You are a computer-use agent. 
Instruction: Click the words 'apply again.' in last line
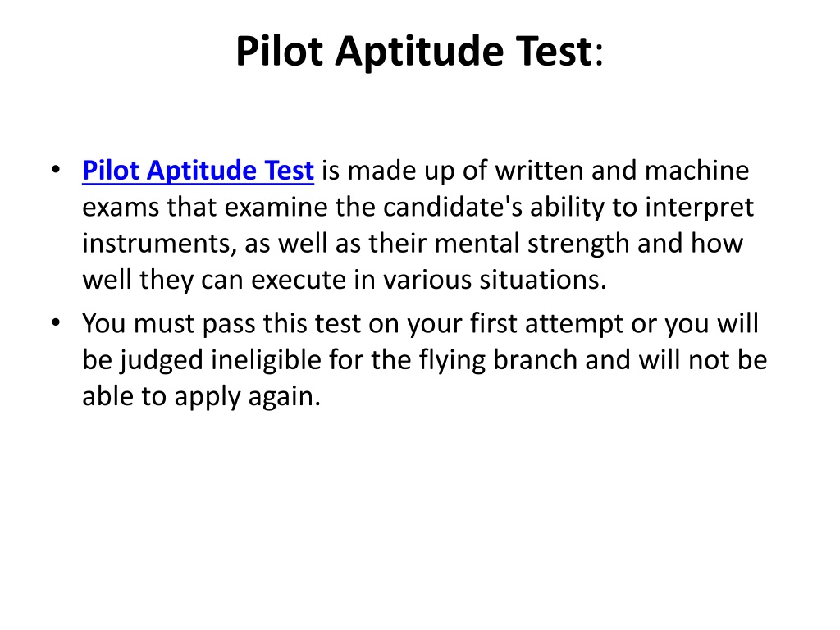pyautogui.click(x=247, y=398)
